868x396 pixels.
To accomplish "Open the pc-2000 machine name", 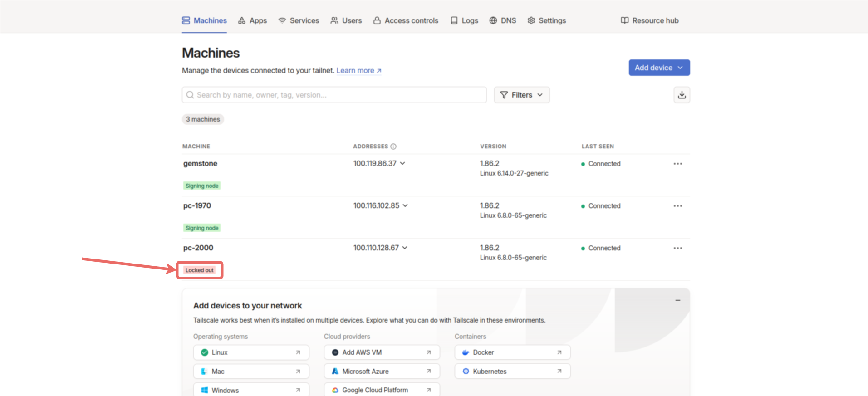I will (198, 248).
